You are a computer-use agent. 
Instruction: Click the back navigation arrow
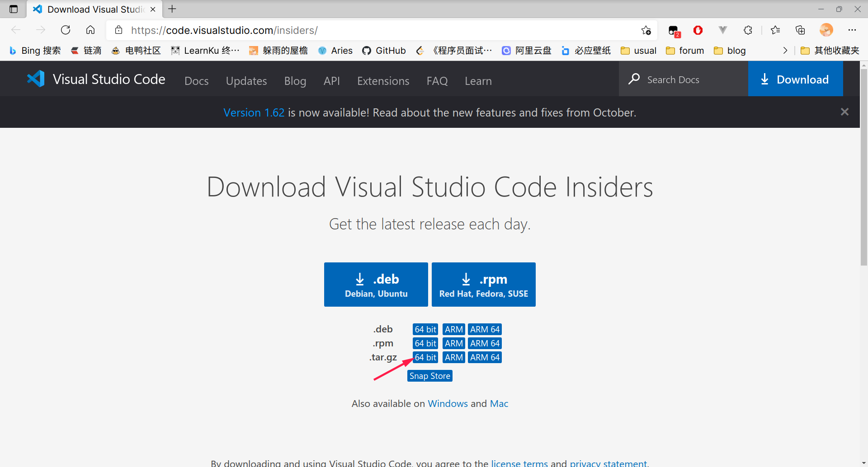pos(16,30)
